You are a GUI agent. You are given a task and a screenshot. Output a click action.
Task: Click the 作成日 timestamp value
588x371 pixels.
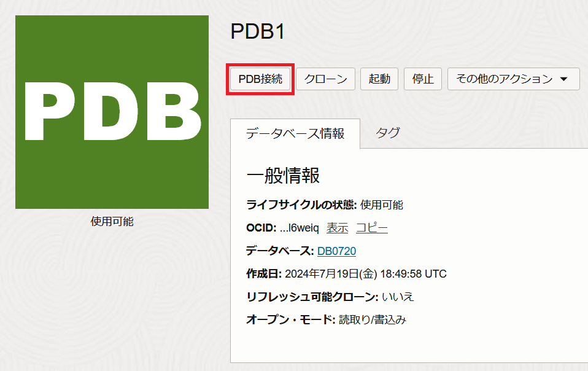(x=365, y=274)
